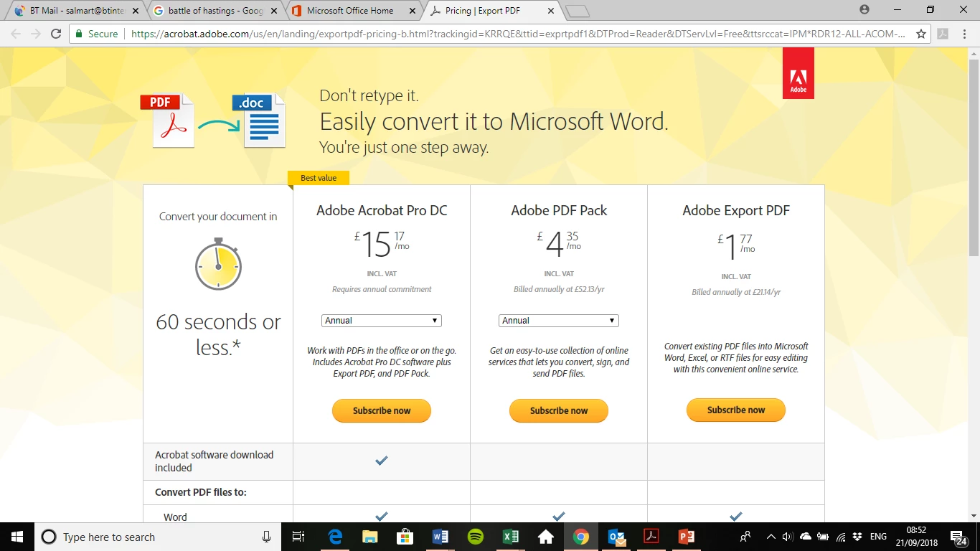Switch to the Microsoft Office Home tab
Image resolution: width=980 pixels, height=551 pixels.
tap(350, 11)
